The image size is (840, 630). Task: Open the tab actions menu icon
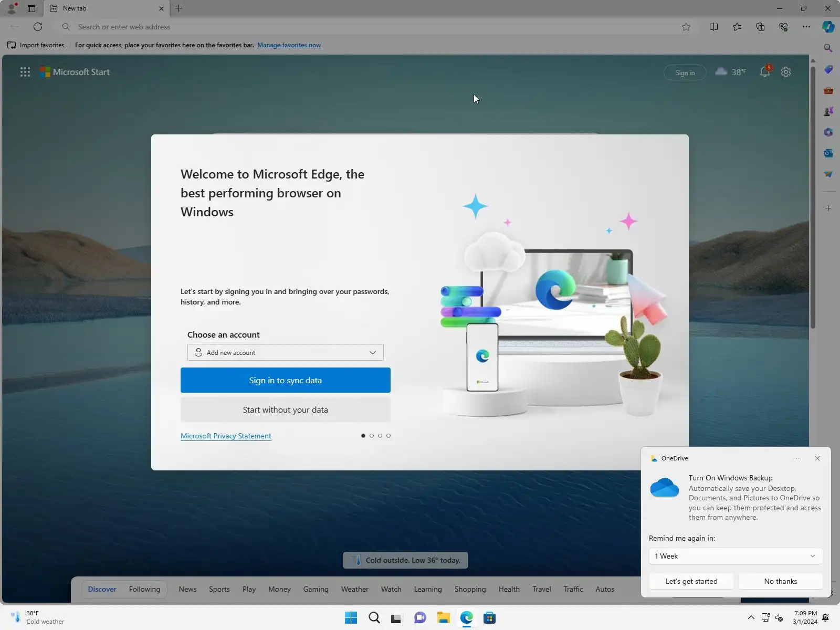(x=31, y=8)
